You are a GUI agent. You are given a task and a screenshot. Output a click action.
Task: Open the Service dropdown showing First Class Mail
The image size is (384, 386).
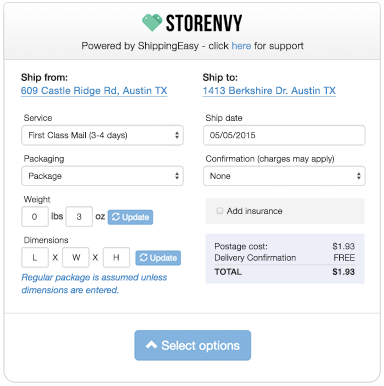pos(102,135)
